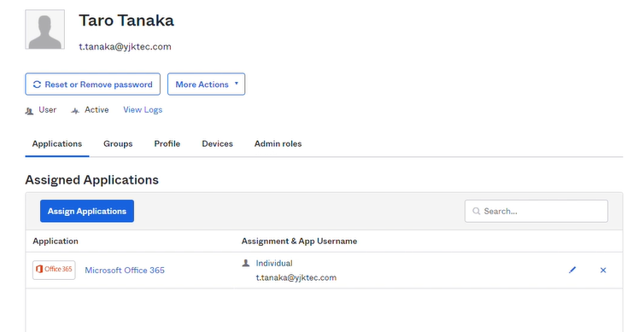
Task: Click the Assign Applications button
Action: tap(87, 211)
